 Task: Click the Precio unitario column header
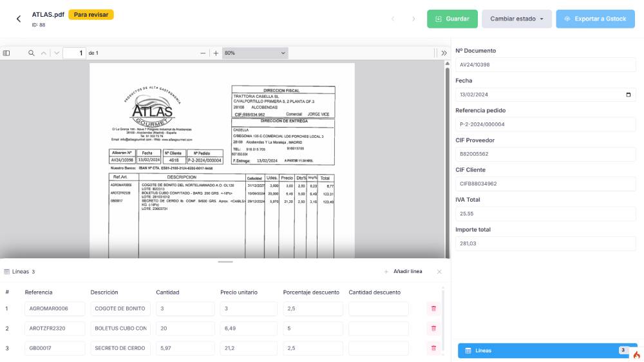[239, 292]
